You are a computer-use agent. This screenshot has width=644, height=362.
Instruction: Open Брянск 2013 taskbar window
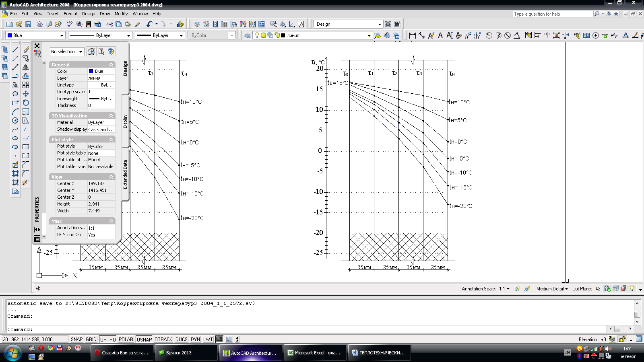coord(186,353)
